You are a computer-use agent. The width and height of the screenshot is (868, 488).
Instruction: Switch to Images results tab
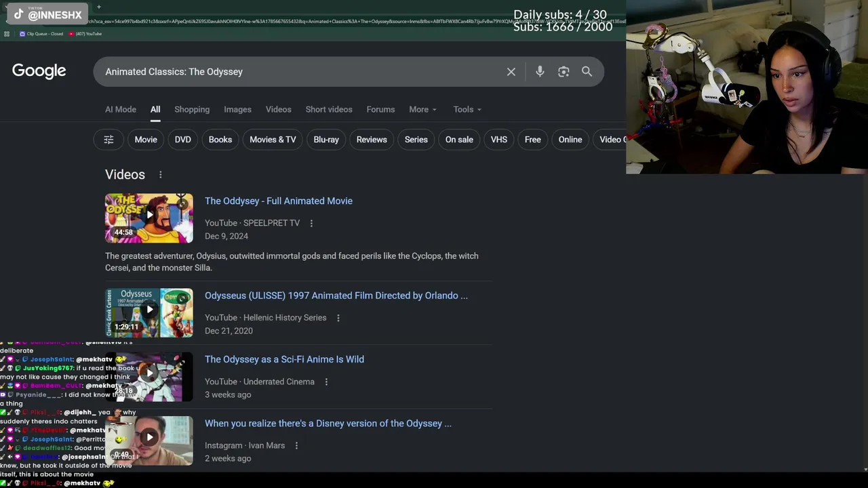pyautogui.click(x=237, y=109)
